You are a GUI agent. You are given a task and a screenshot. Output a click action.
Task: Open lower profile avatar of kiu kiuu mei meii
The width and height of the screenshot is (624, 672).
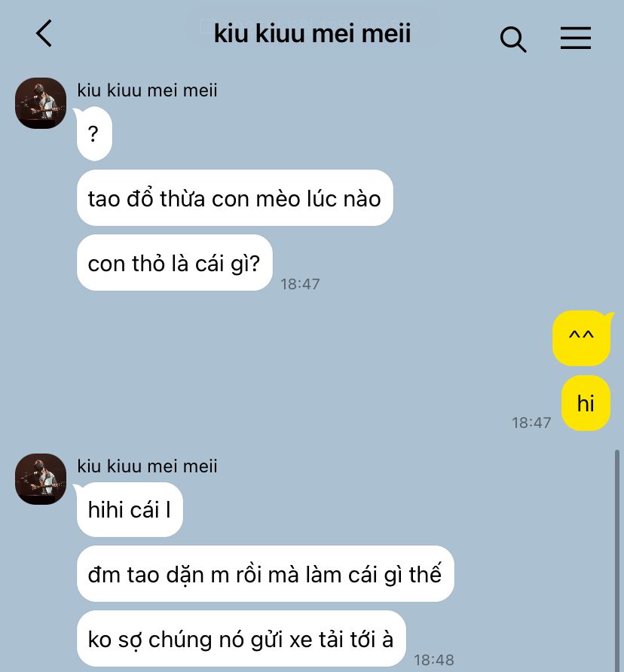tap(41, 479)
